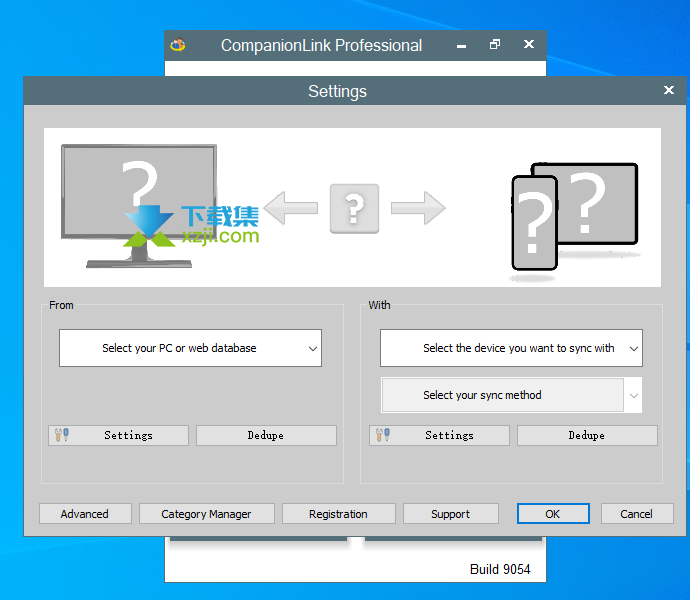Open the With section Settings button
The height and width of the screenshot is (600, 690).
point(439,435)
